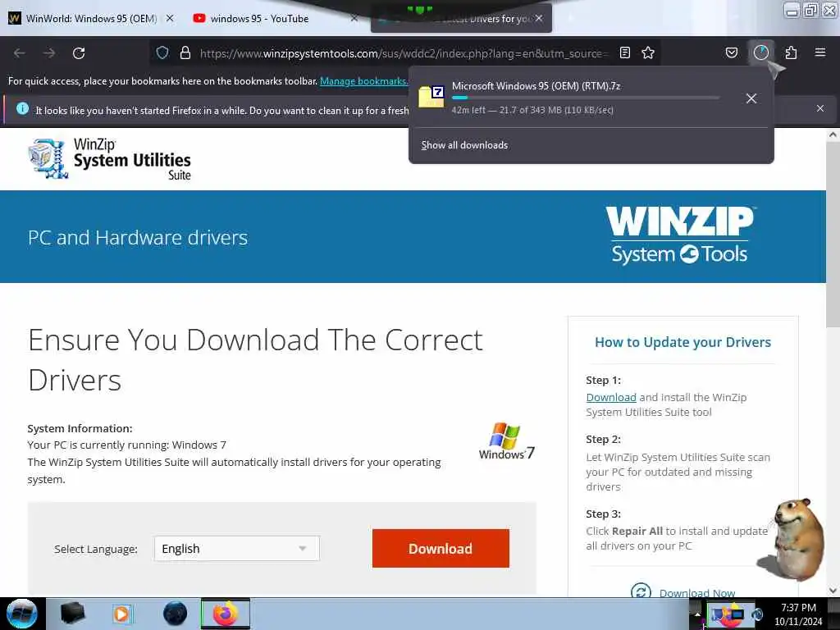Open the Windows Start button
The image size is (840, 630).
pyautogui.click(x=22, y=614)
